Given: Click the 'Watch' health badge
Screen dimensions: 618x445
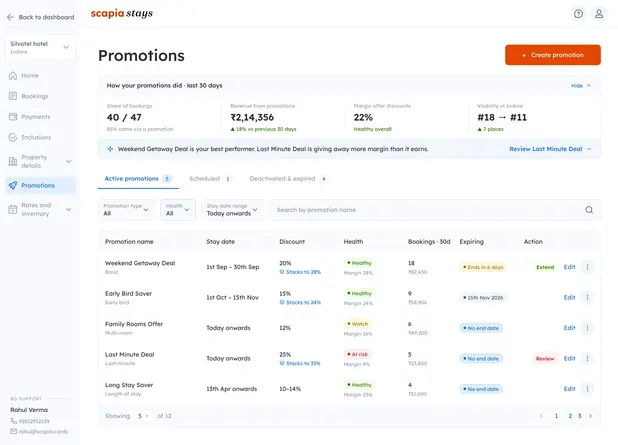Looking at the screenshot, I should click(x=357, y=324).
